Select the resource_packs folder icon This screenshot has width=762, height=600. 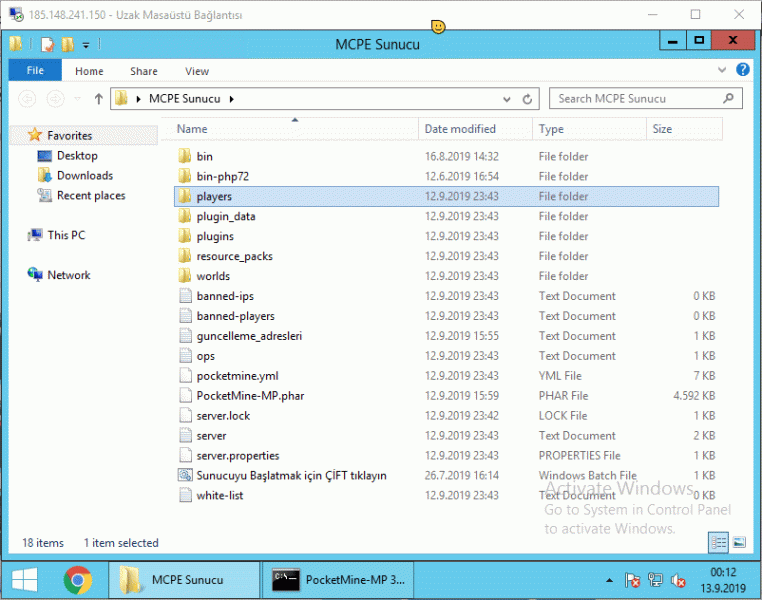185,256
